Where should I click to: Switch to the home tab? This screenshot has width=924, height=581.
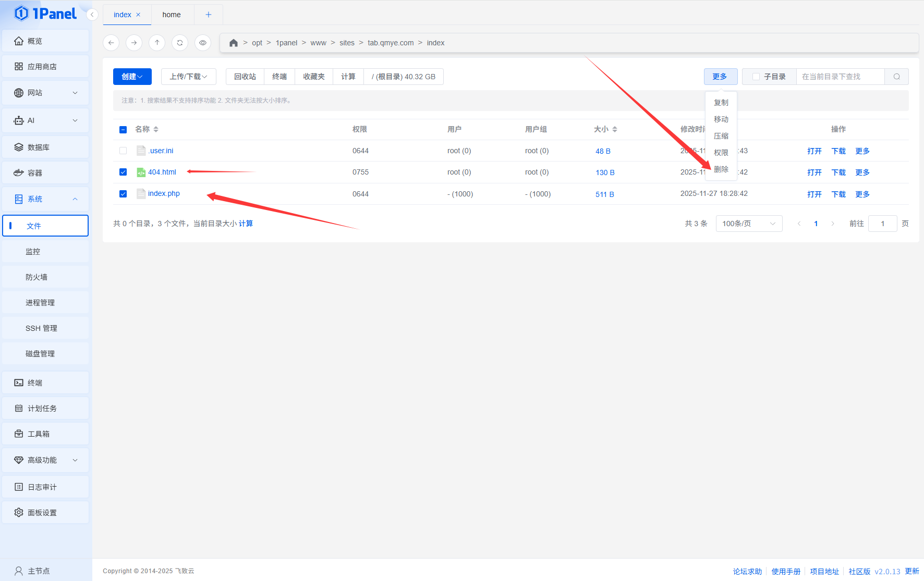(x=172, y=15)
